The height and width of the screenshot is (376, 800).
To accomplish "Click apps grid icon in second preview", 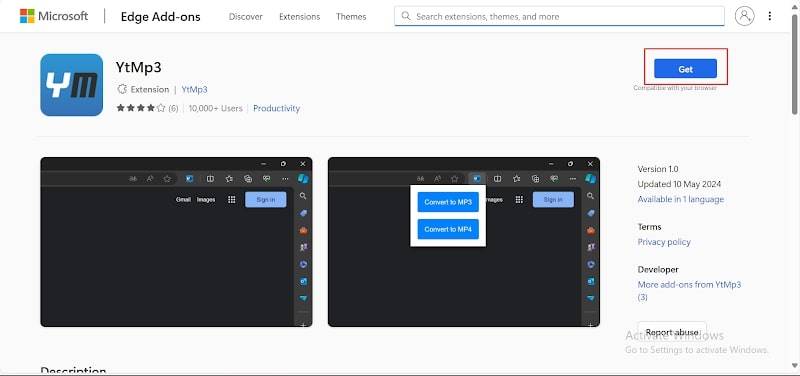I will (x=519, y=199).
